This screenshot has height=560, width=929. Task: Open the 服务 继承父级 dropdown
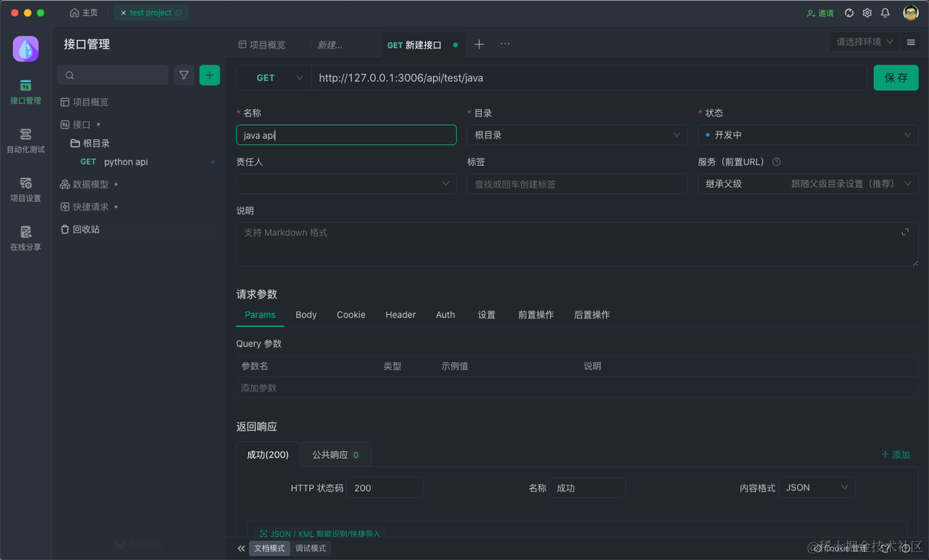tap(808, 184)
